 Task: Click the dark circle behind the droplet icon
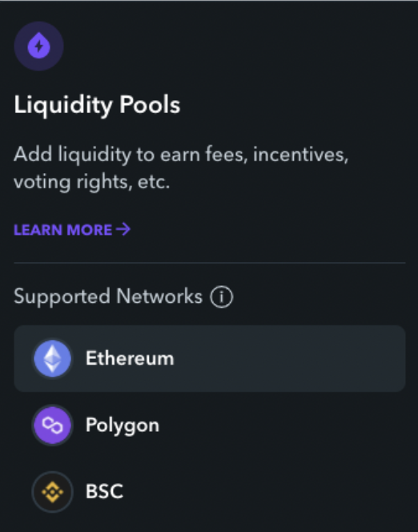click(x=39, y=46)
